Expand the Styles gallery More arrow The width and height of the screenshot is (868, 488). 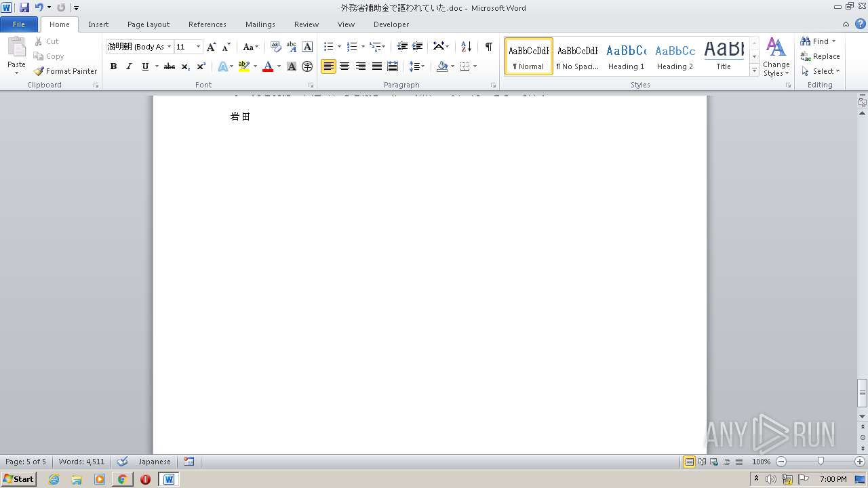(754, 70)
